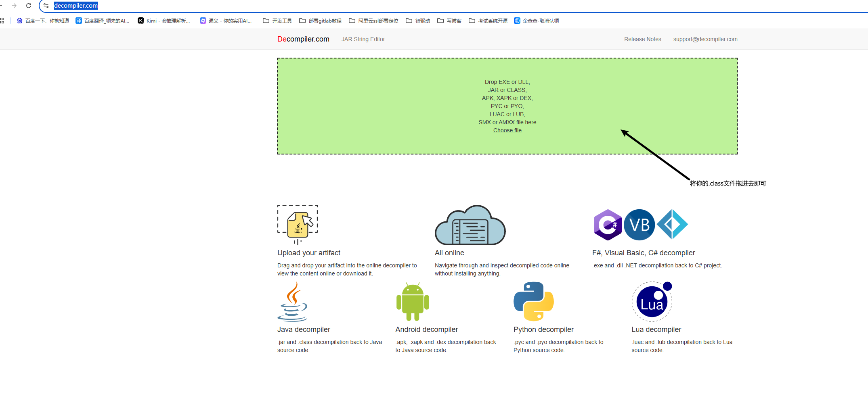Click the F# logo icon

[672, 225]
